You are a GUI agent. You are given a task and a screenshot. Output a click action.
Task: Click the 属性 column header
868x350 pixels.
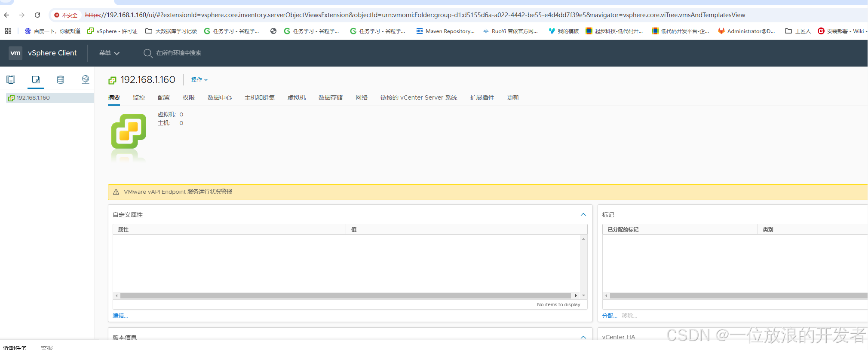(229, 230)
